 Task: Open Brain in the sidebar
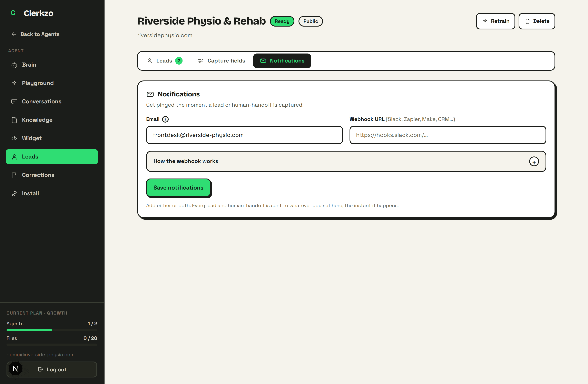(x=52, y=65)
